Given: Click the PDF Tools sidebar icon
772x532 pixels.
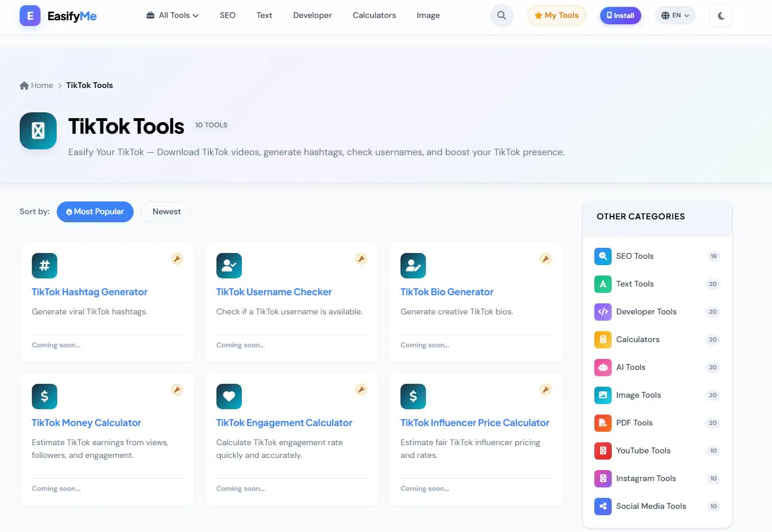Looking at the screenshot, I should (x=603, y=423).
